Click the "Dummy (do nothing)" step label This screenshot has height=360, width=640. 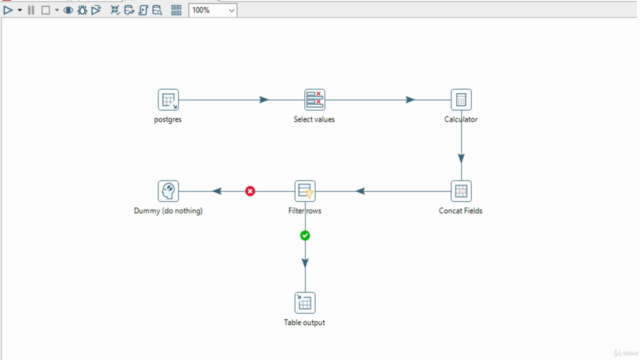pos(168,211)
